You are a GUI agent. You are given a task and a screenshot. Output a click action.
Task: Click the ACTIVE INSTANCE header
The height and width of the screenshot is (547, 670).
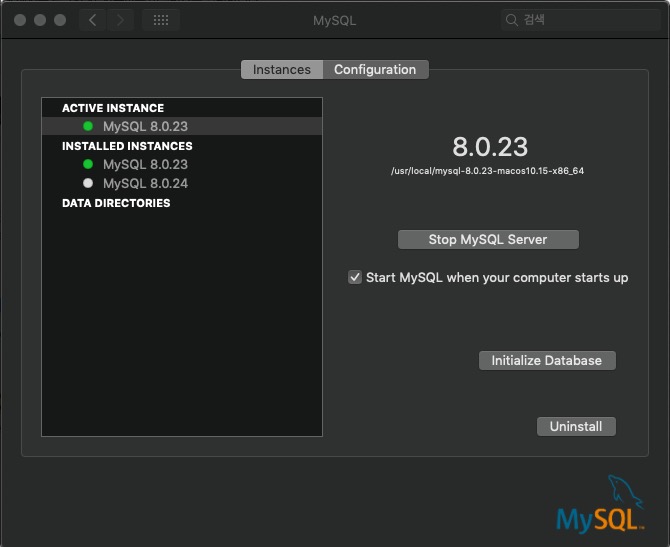pos(113,108)
